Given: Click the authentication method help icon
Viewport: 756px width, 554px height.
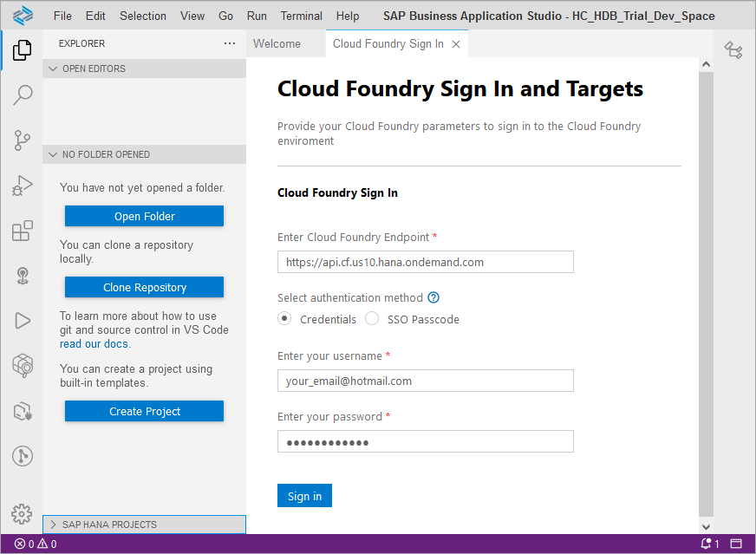Looking at the screenshot, I should (x=433, y=297).
